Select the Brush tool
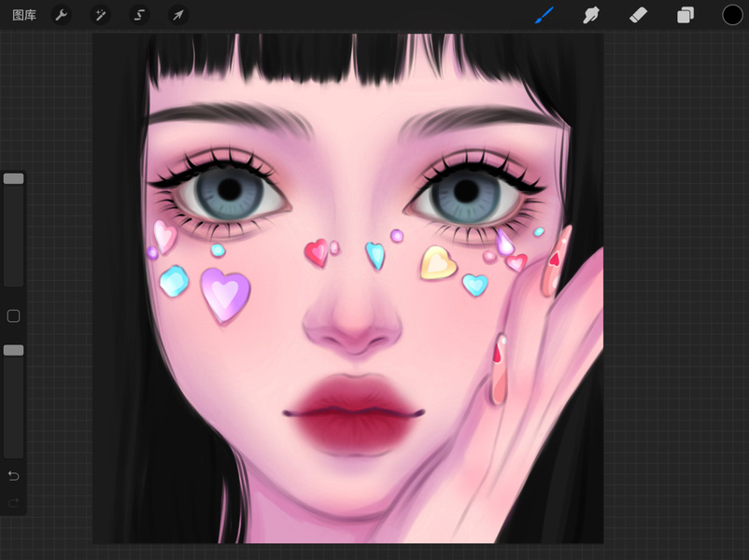Image resolution: width=749 pixels, height=560 pixels. (544, 15)
